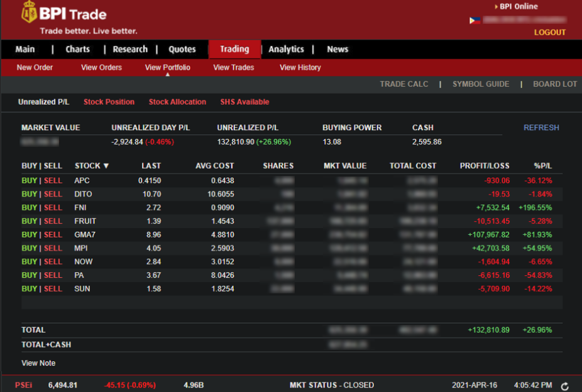Open View Portfolio submenu
The width and height of the screenshot is (582, 392).
pyautogui.click(x=167, y=67)
